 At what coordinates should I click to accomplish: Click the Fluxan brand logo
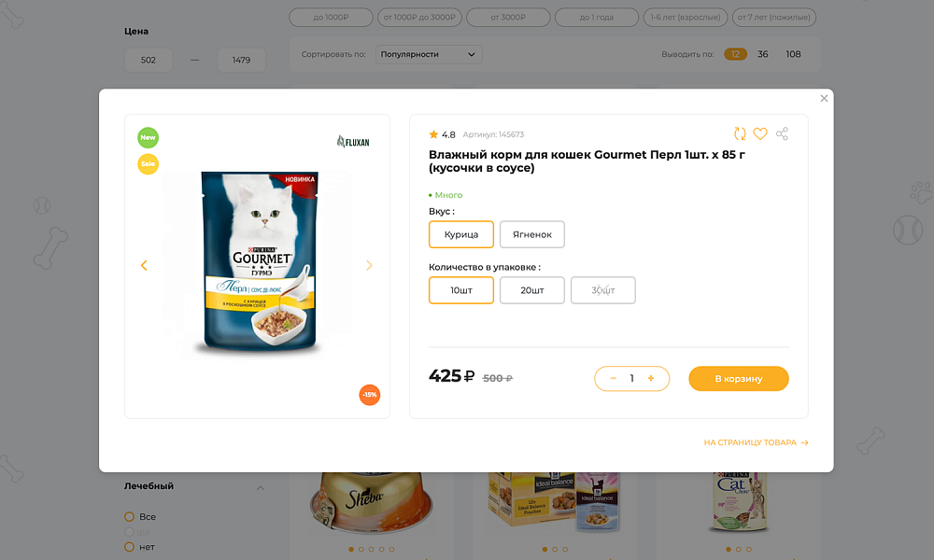coord(352,141)
